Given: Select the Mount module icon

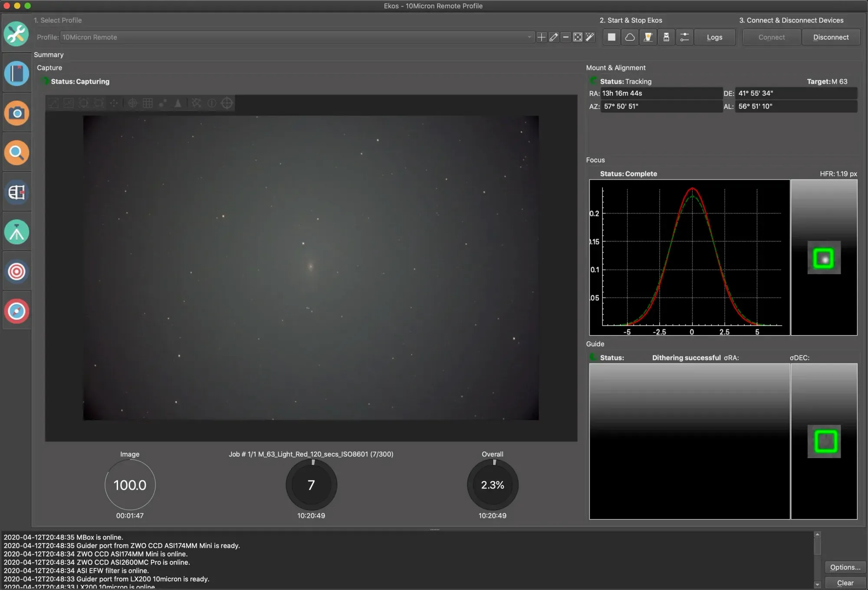Looking at the screenshot, I should pos(16,231).
